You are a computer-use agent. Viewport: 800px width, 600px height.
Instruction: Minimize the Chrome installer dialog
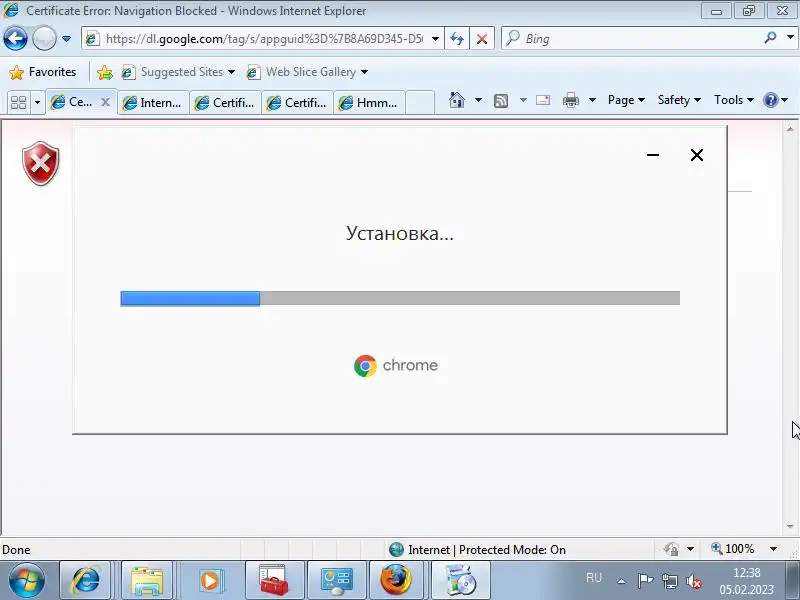point(653,155)
